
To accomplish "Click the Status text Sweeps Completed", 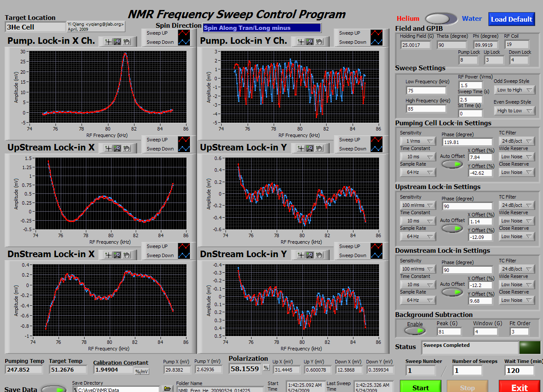I will click(447, 345).
